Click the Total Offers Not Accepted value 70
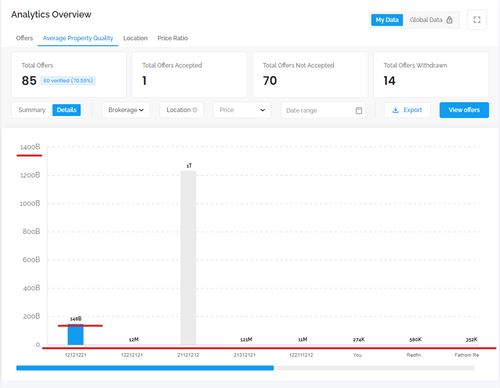This screenshot has height=388, width=500. [270, 81]
